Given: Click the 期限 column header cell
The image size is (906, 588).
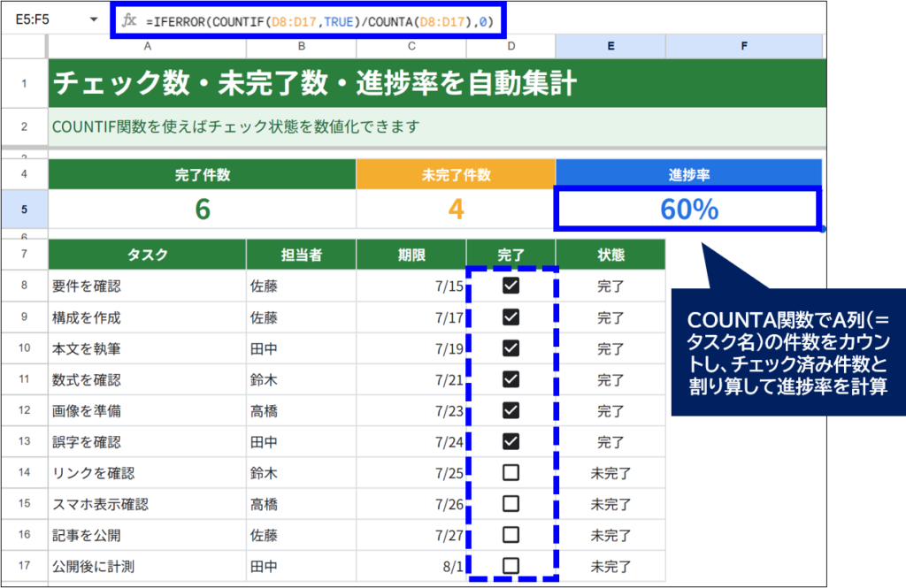Looking at the screenshot, I should click(x=411, y=255).
